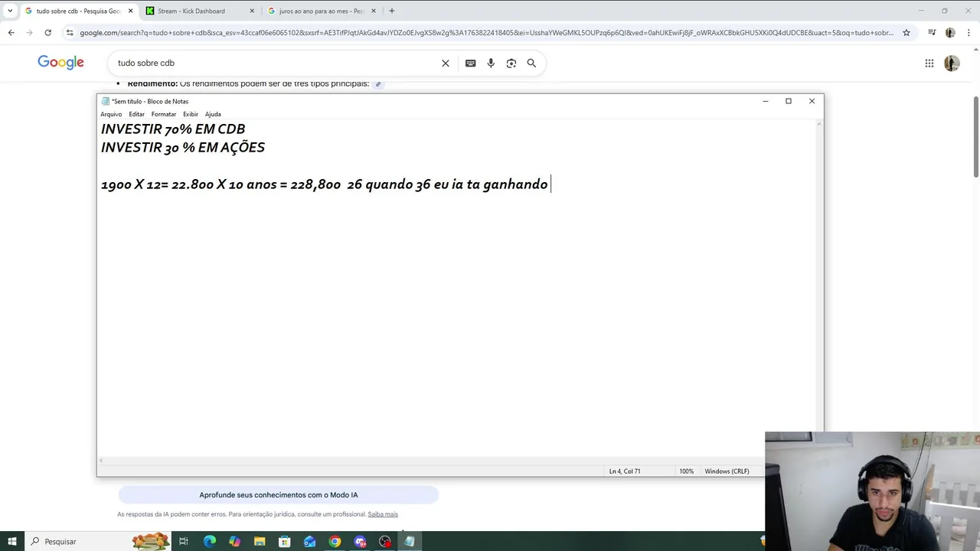980x551 pixels.
Task: Open File Explorer from taskbar
Action: click(x=260, y=541)
